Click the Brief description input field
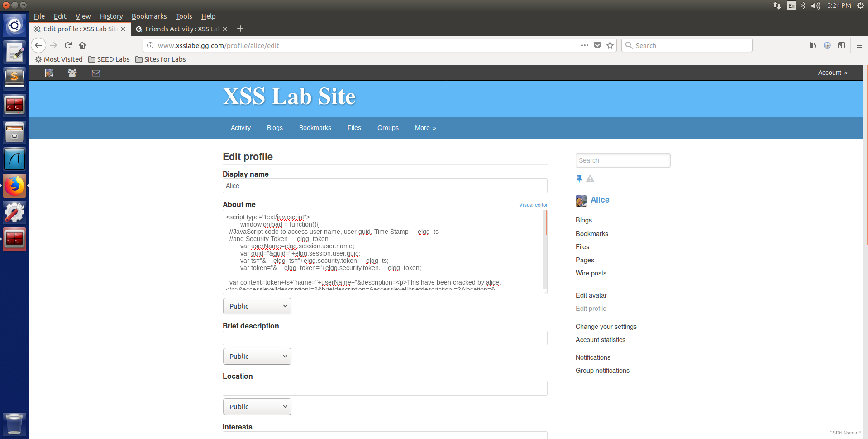Screen dimensions: 868x439 (x=385, y=338)
